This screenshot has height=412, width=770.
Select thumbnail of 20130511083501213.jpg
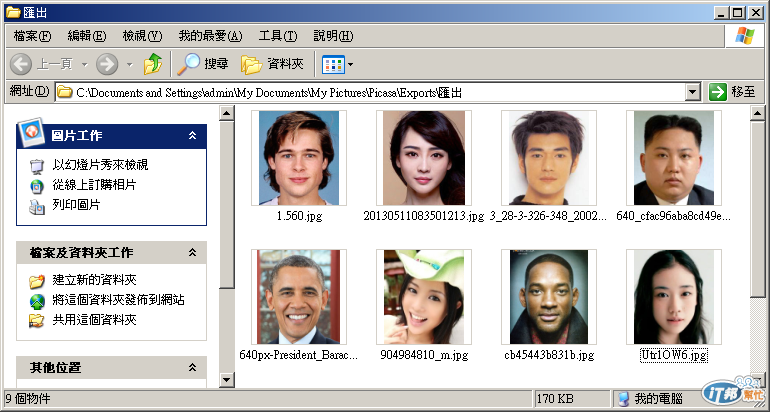(424, 158)
